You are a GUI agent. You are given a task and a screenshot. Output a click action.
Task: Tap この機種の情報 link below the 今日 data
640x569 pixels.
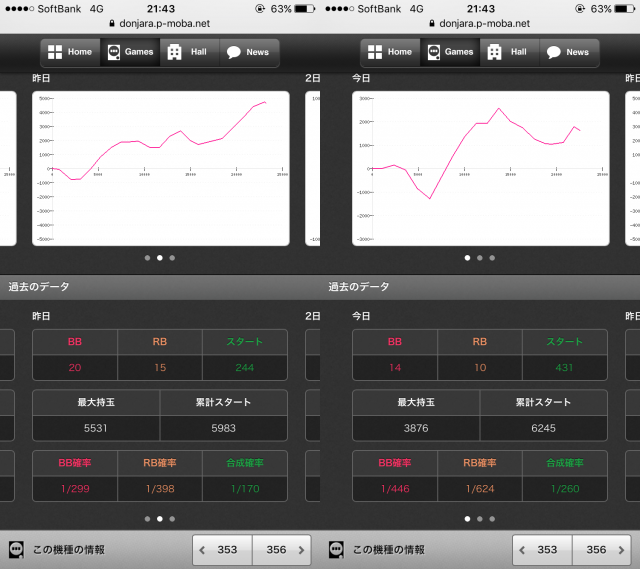click(388, 549)
